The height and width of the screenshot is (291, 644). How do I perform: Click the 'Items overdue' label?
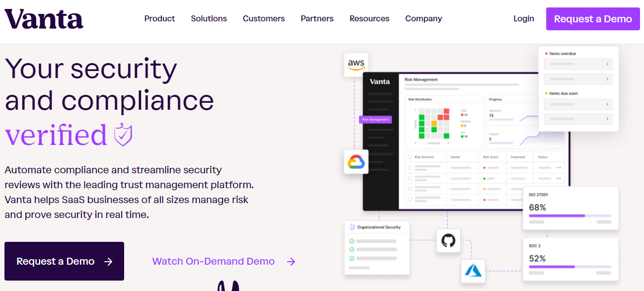click(563, 54)
